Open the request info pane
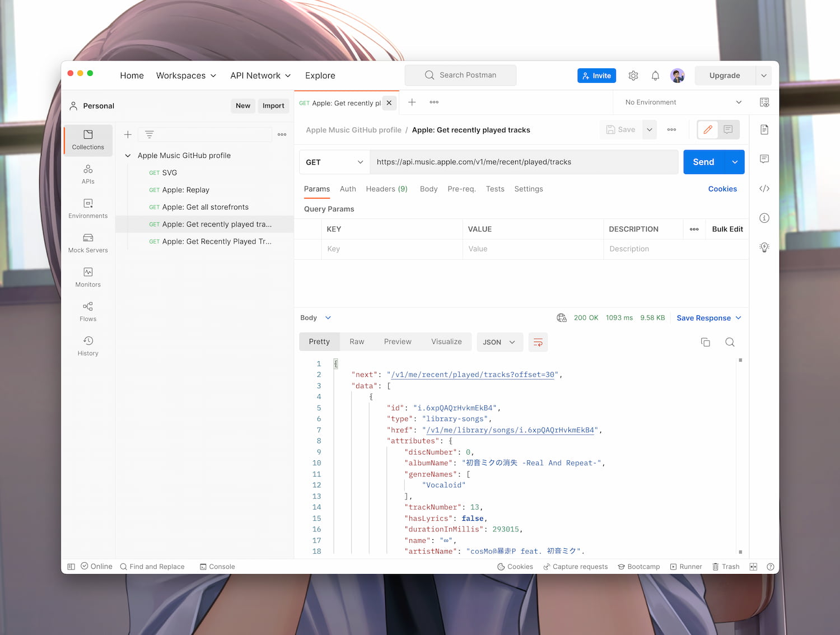The width and height of the screenshot is (840, 635). pos(764,218)
